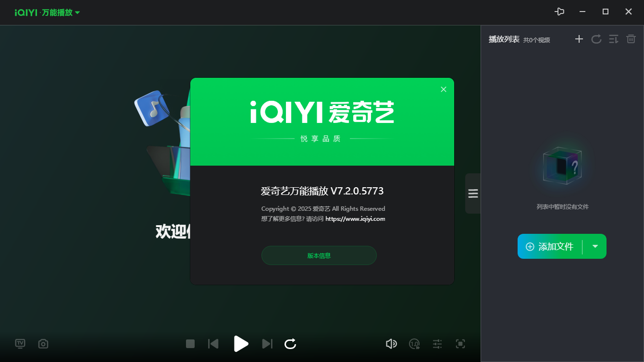Open TV casting from the bottom-left icon
The width and height of the screenshot is (644, 362).
20,344
